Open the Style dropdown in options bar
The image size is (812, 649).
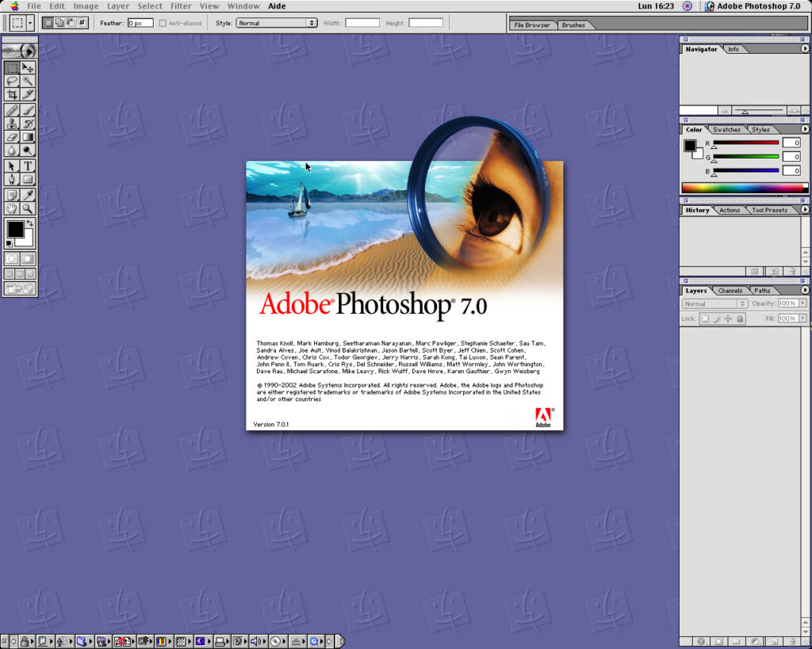[x=277, y=23]
